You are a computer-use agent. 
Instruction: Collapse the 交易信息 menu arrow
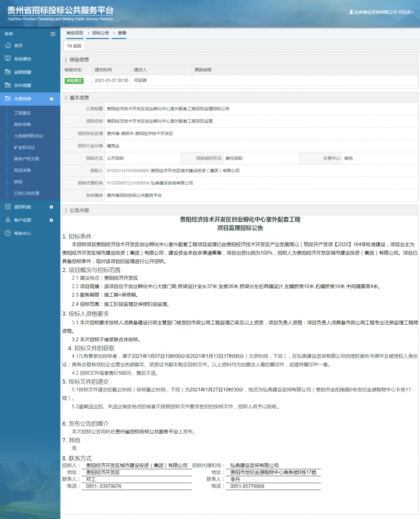(51, 99)
